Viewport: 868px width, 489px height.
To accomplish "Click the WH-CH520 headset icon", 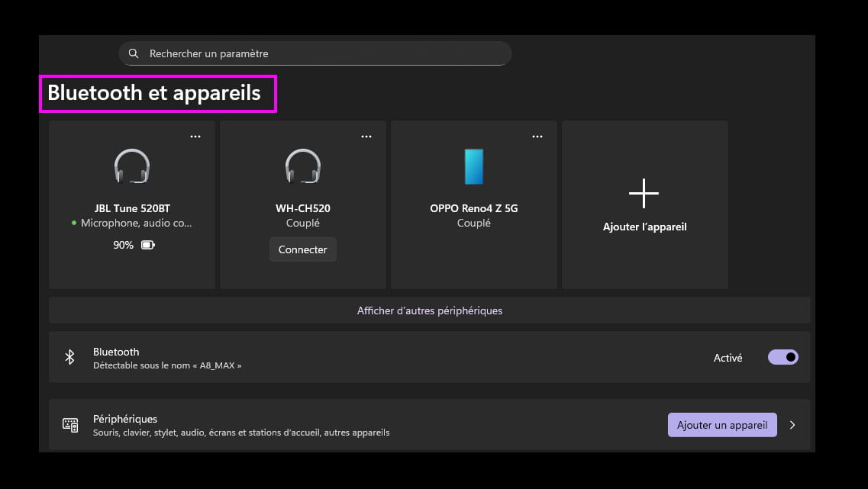I will pyautogui.click(x=303, y=166).
